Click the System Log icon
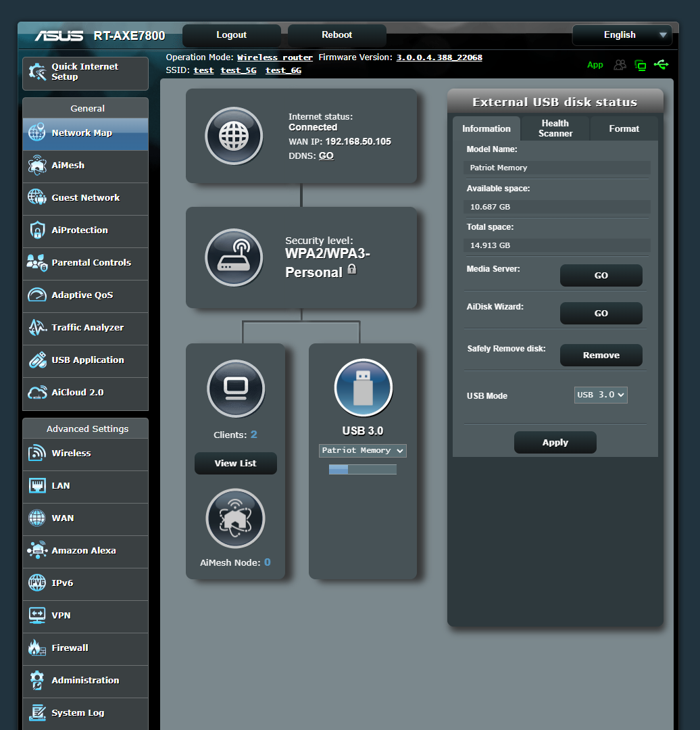 click(37, 713)
